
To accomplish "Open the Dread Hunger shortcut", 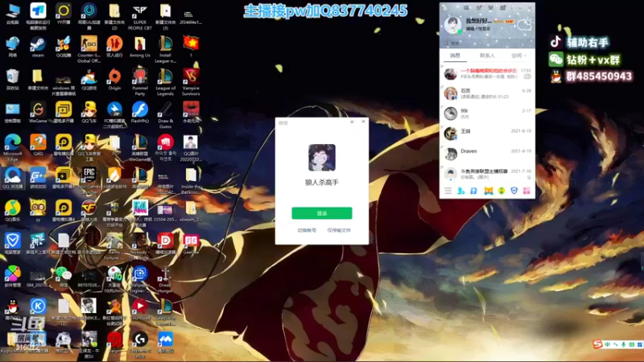I will point(165,279).
